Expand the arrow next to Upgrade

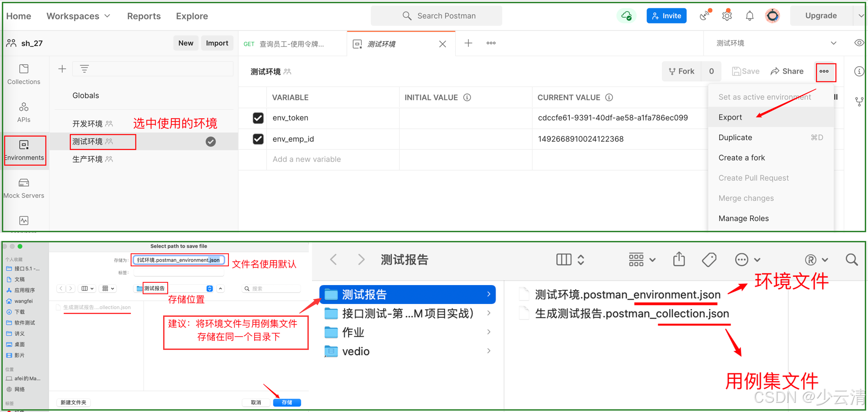click(860, 16)
